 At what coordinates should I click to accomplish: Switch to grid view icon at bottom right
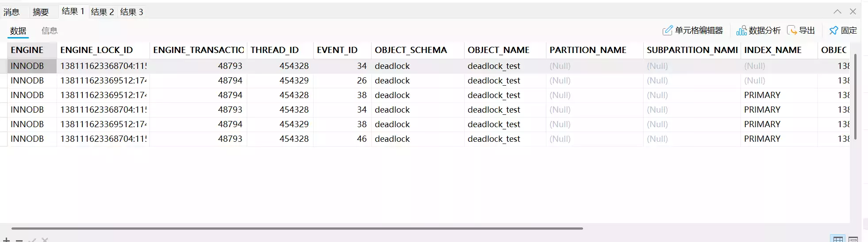pyautogui.click(x=838, y=239)
